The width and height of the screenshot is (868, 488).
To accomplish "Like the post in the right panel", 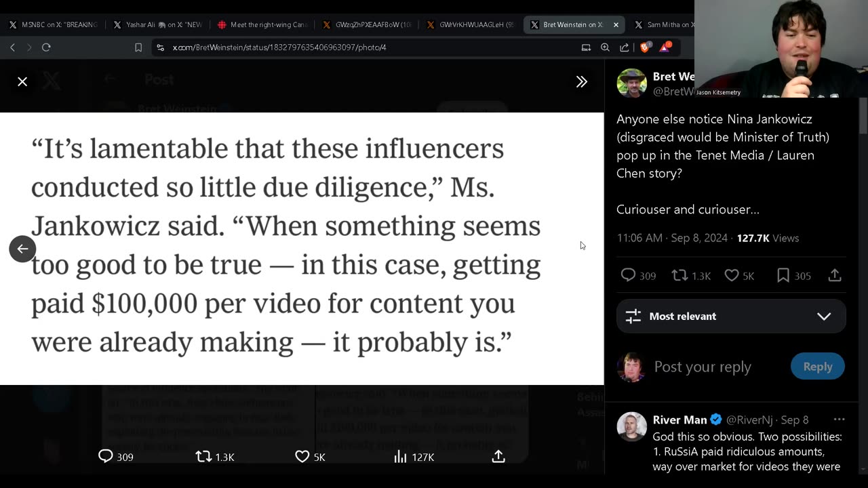I will 732,275.
